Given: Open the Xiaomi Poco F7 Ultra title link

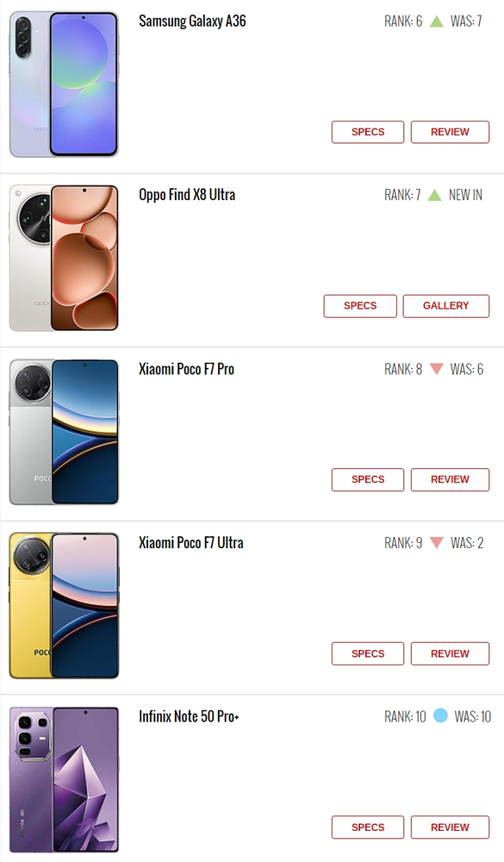Looking at the screenshot, I should pyautogui.click(x=190, y=542).
